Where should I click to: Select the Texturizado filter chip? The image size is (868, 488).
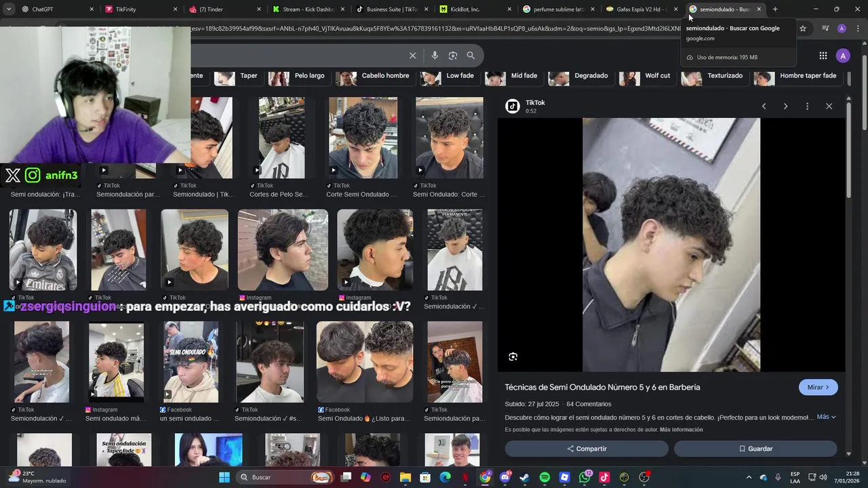pyautogui.click(x=713, y=76)
